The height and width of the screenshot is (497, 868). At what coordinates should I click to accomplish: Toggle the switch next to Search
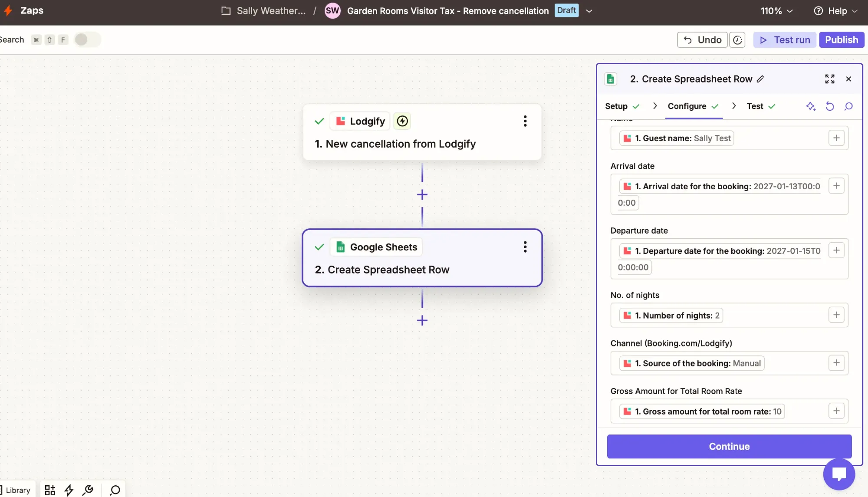point(87,39)
